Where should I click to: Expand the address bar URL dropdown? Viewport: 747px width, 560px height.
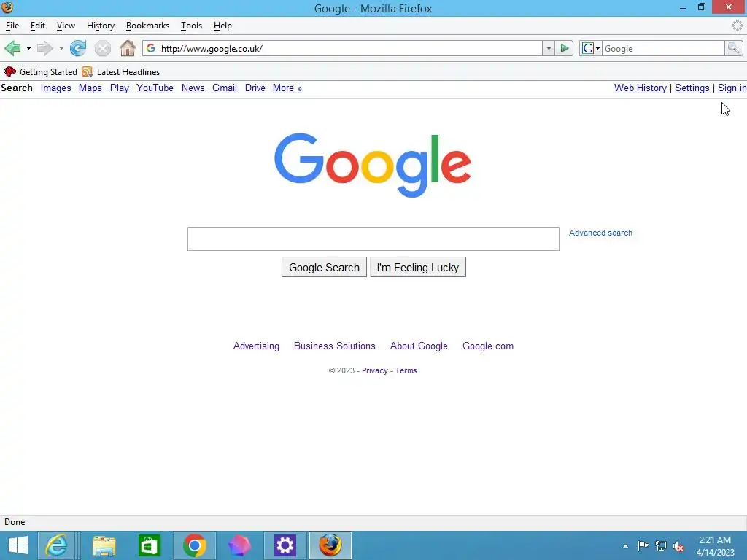pyautogui.click(x=549, y=48)
